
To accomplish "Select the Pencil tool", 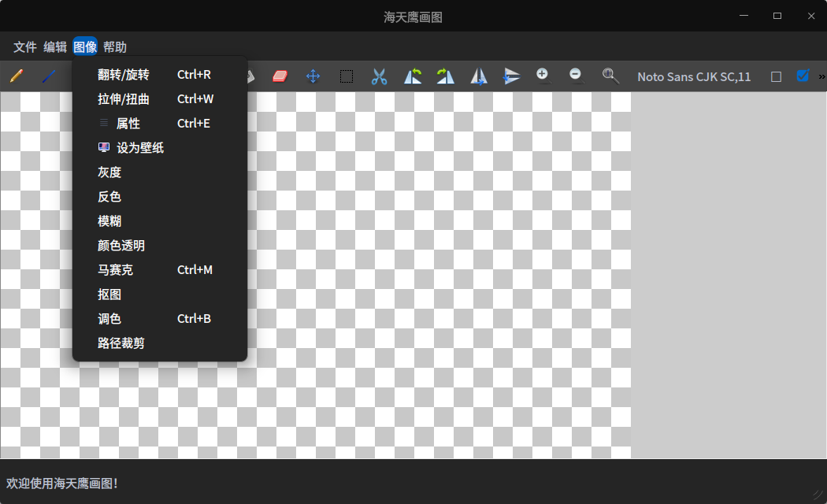I will point(17,76).
